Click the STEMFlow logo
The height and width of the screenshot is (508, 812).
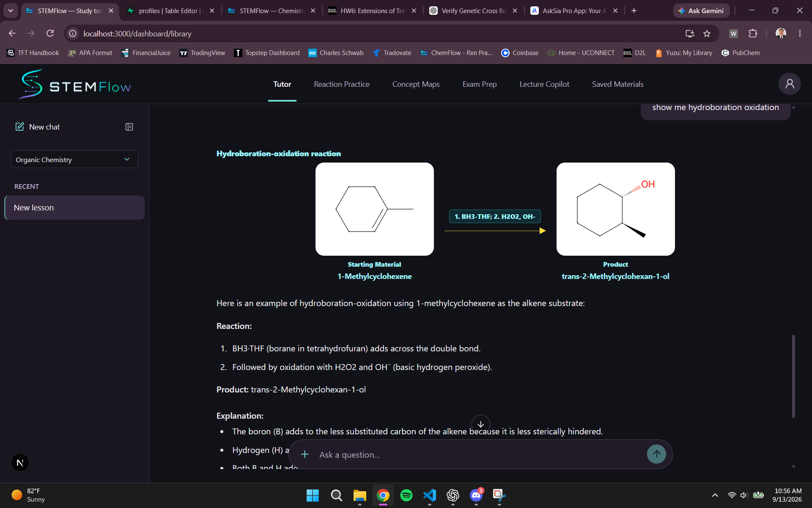click(x=75, y=84)
